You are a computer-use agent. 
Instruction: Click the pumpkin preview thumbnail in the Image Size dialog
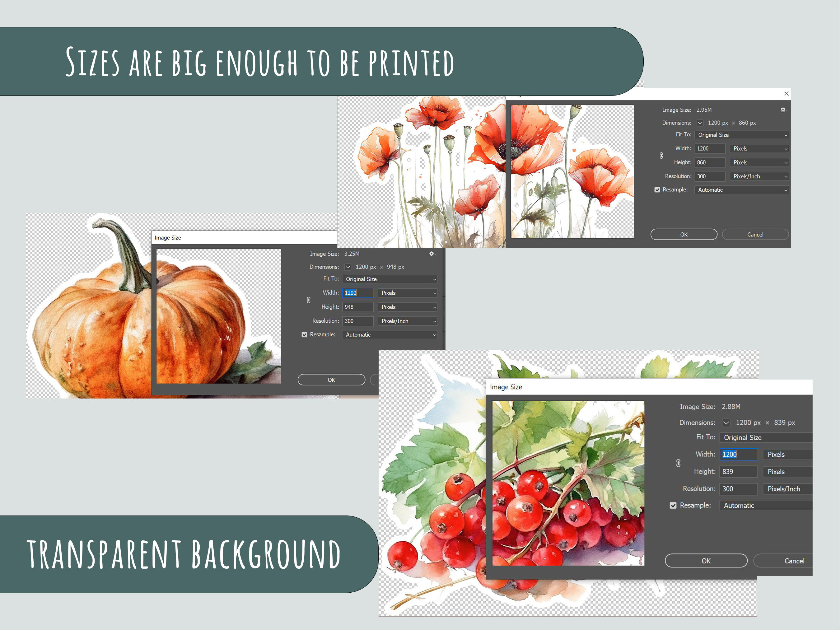point(218,315)
